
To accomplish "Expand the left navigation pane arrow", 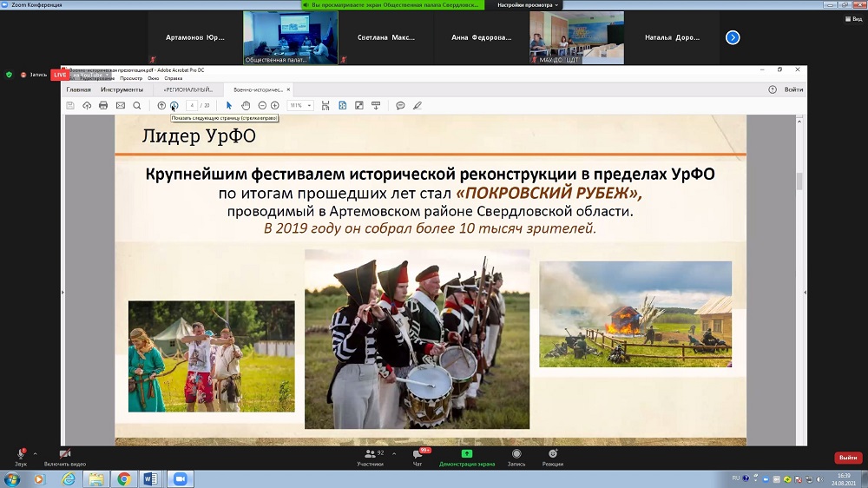I will point(62,292).
